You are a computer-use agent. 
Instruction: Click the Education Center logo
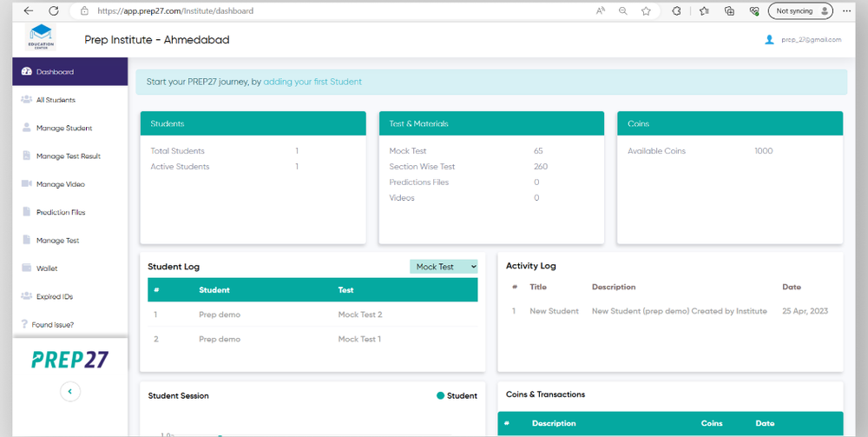click(41, 37)
